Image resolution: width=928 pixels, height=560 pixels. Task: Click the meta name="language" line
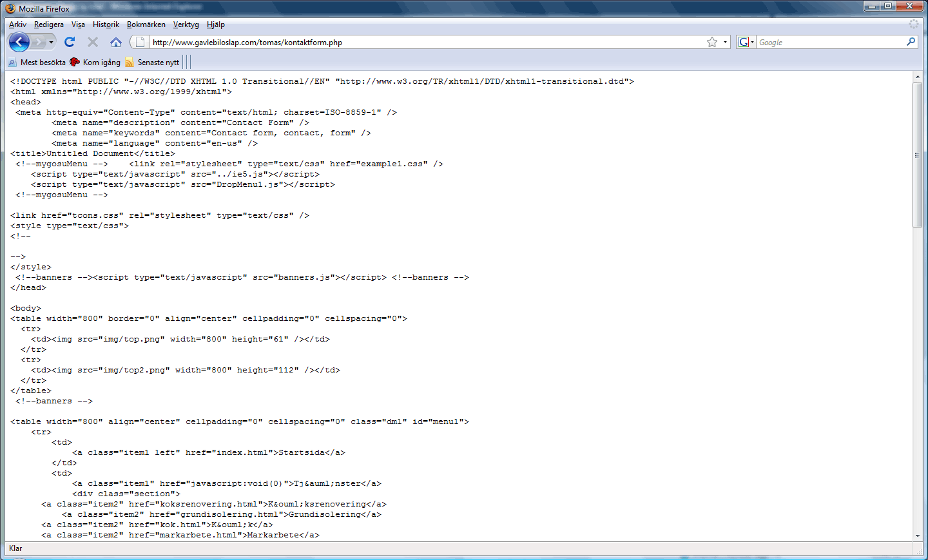(x=155, y=143)
